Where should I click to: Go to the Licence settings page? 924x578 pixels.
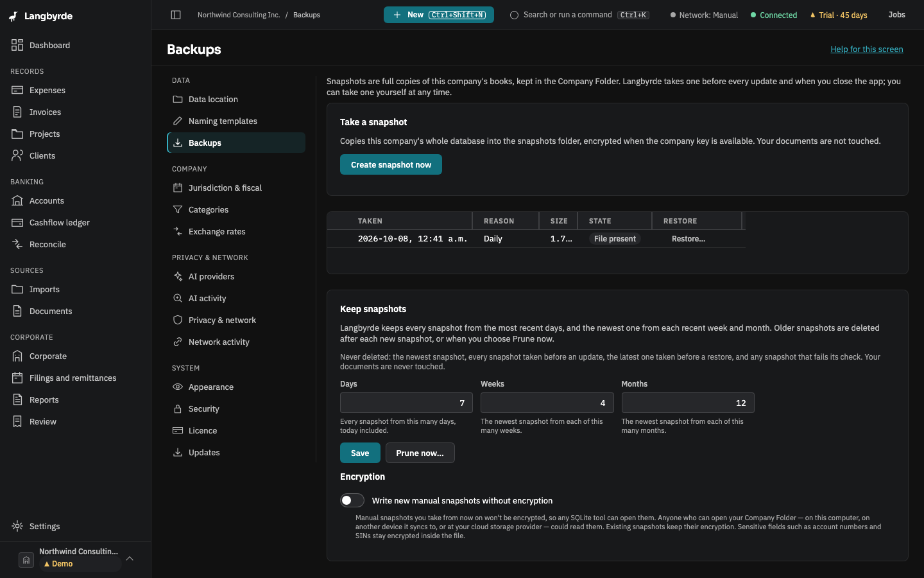(236, 430)
